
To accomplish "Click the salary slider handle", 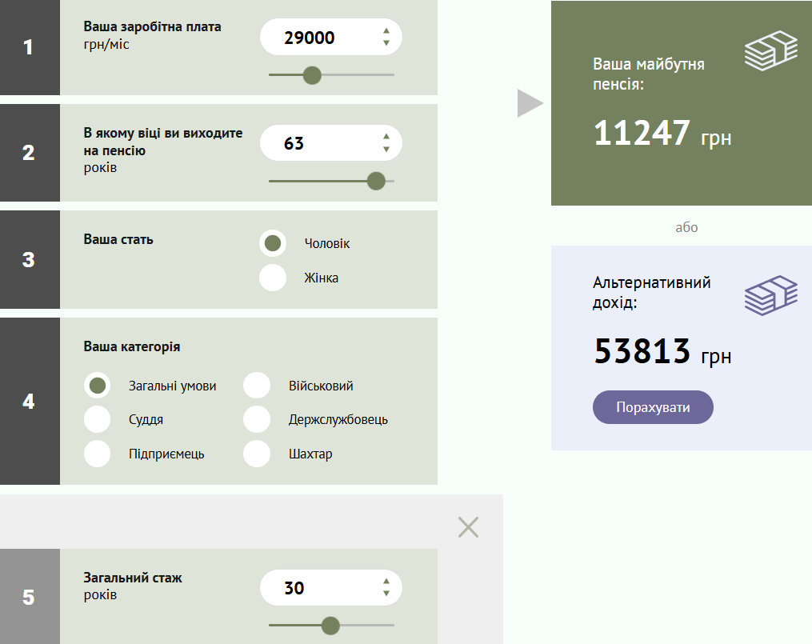I will [x=312, y=75].
